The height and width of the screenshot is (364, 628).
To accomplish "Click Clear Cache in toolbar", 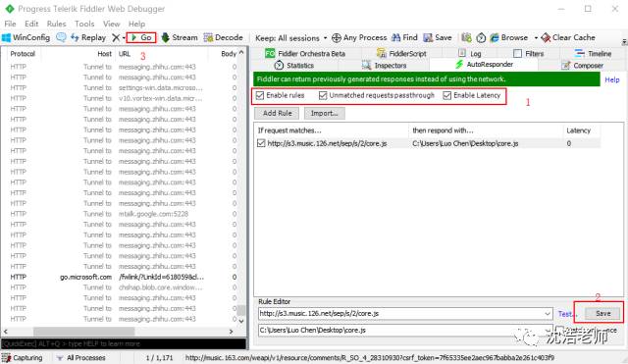I will 568,37.
